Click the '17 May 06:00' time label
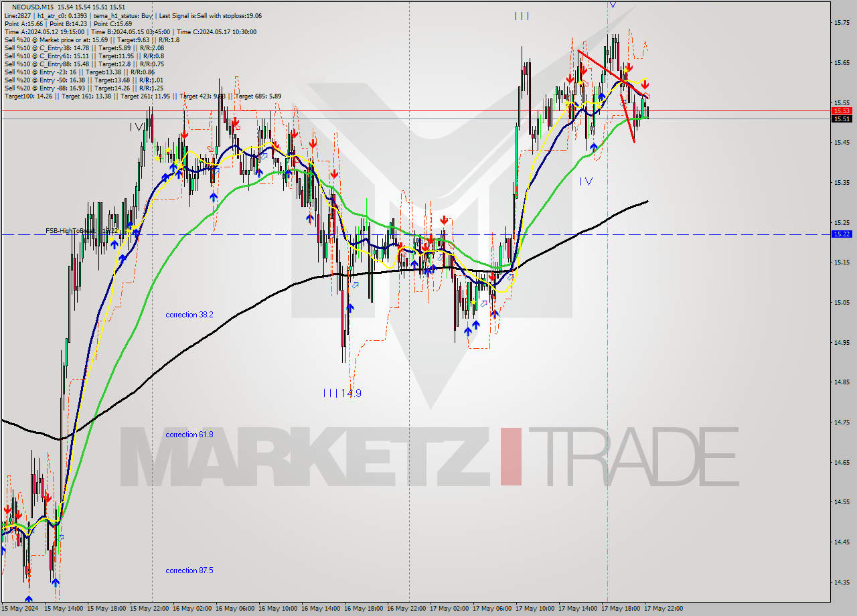This screenshot has height=616, width=857. (x=493, y=609)
